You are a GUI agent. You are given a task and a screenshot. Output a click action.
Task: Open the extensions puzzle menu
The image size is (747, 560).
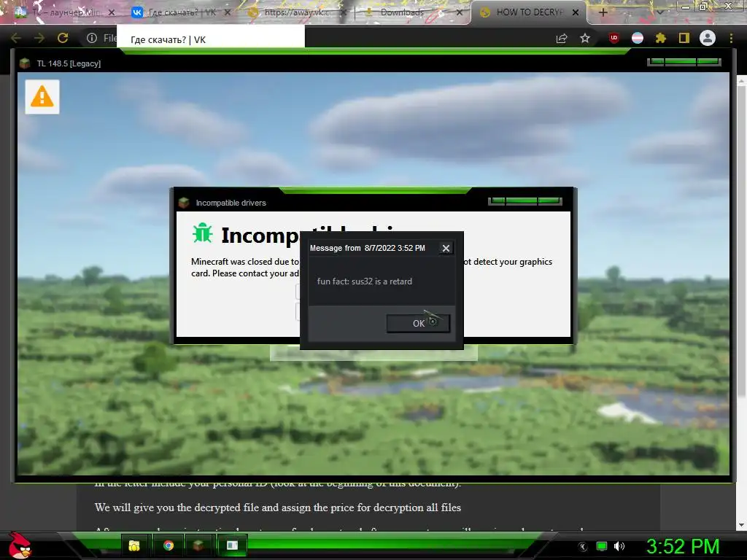tap(660, 38)
